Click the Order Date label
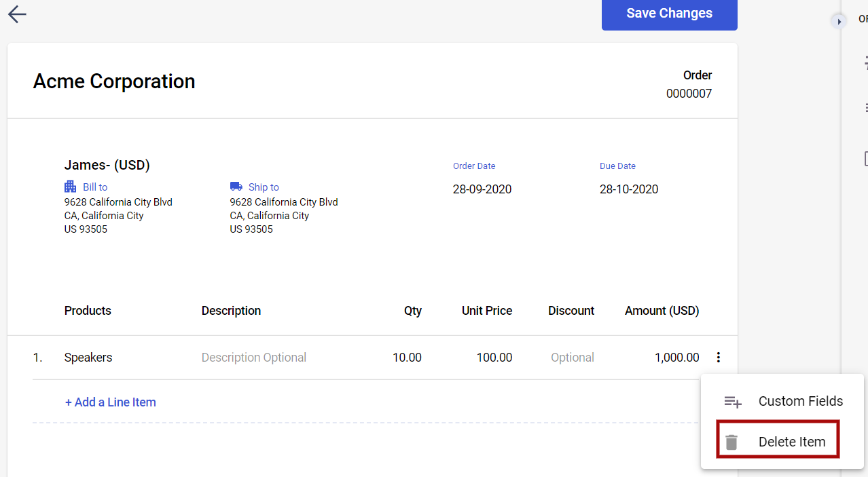Viewport: 868px width, 477px height. coord(474,166)
